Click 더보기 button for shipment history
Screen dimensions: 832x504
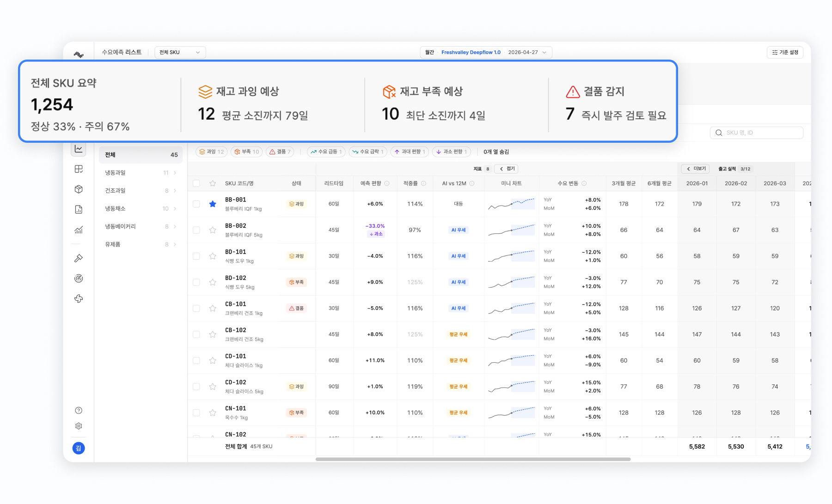(696, 169)
